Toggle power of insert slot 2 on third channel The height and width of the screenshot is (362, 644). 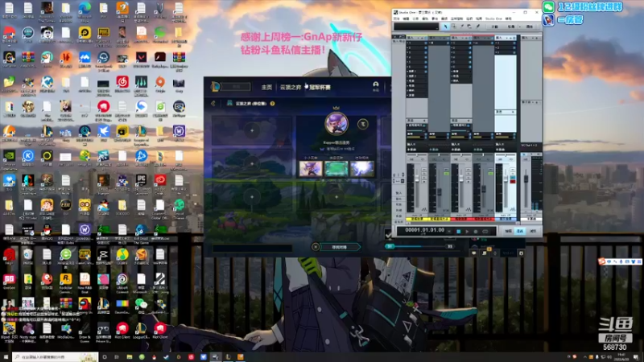(x=470, y=47)
